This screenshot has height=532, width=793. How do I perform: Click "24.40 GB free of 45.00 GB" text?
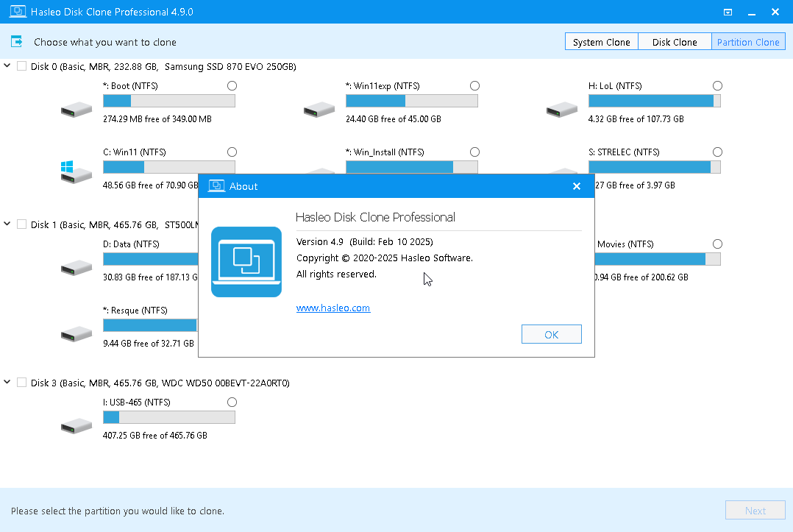[x=394, y=119]
